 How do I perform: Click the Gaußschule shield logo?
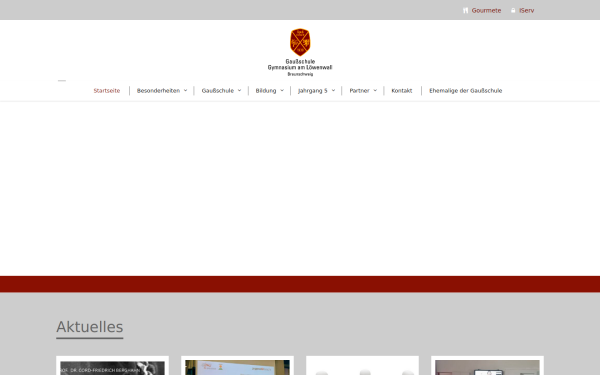point(300,42)
